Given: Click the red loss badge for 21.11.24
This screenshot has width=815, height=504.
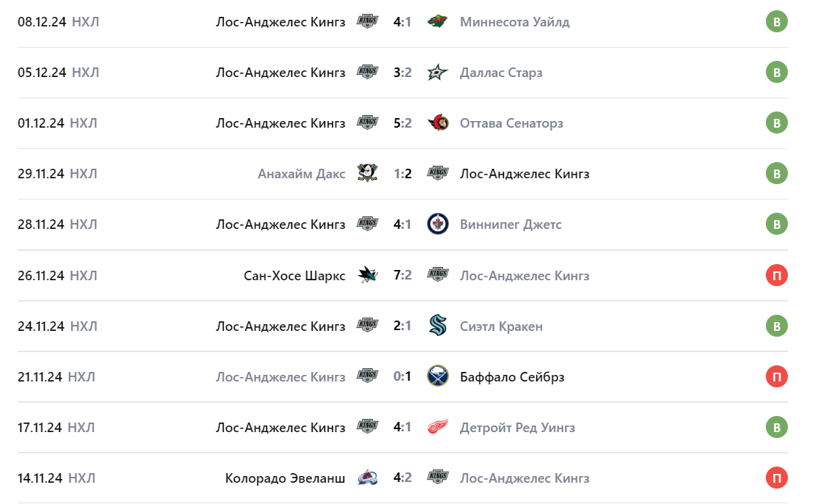Looking at the screenshot, I should [x=776, y=376].
